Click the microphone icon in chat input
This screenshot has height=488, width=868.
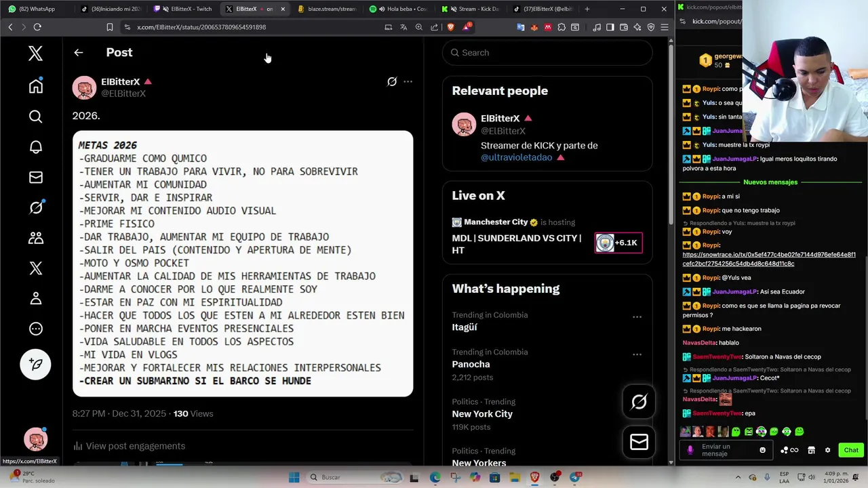pyautogui.click(x=690, y=450)
